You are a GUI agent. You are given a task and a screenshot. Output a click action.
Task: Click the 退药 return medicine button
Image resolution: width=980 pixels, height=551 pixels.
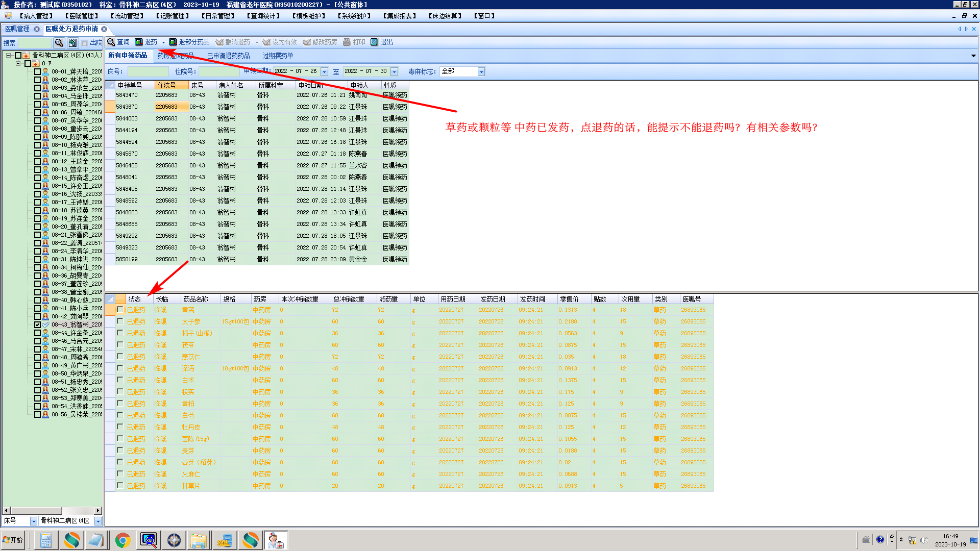tap(146, 42)
